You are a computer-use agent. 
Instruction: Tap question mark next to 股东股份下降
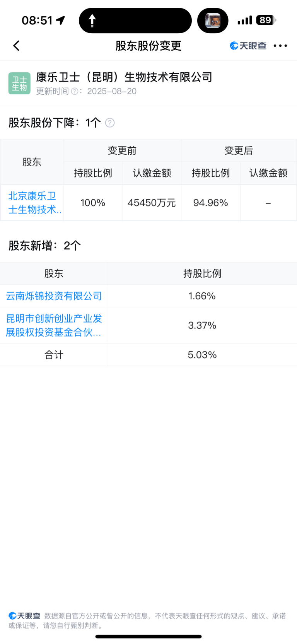[110, 123]
